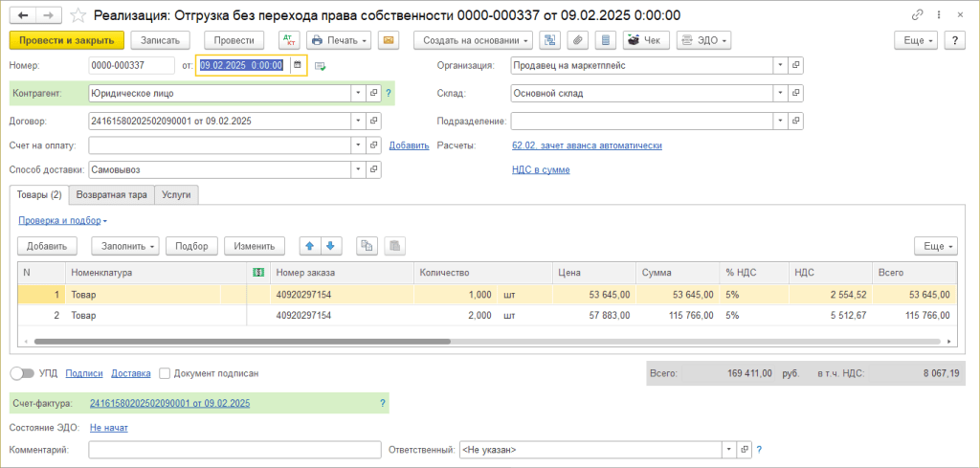Viewport: 980px width, 468px height.
Task: Expand the Способ доставки dropdown
Action: click(358, 169)
